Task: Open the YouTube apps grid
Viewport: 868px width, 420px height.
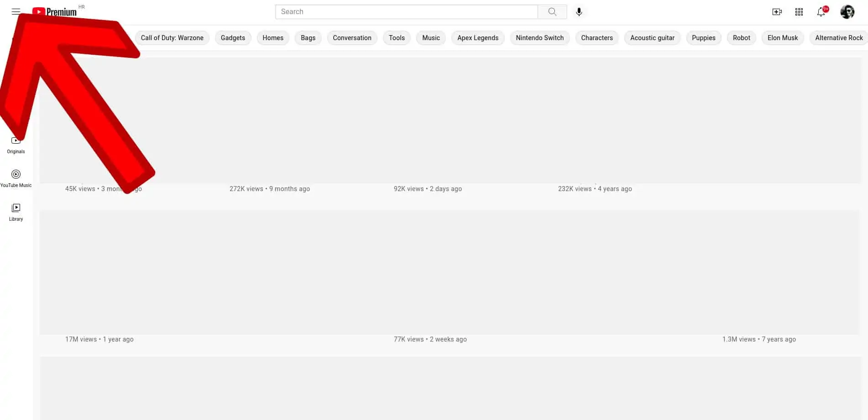Action: (799, 12)
